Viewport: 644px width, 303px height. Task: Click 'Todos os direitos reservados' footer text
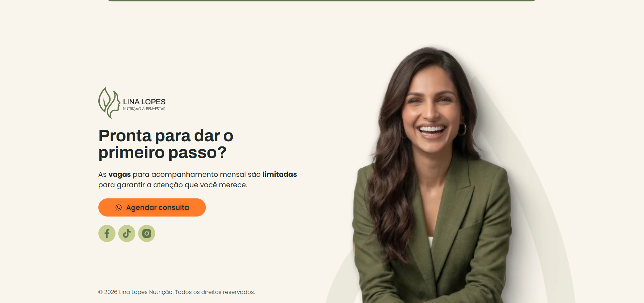click(215, 292)
